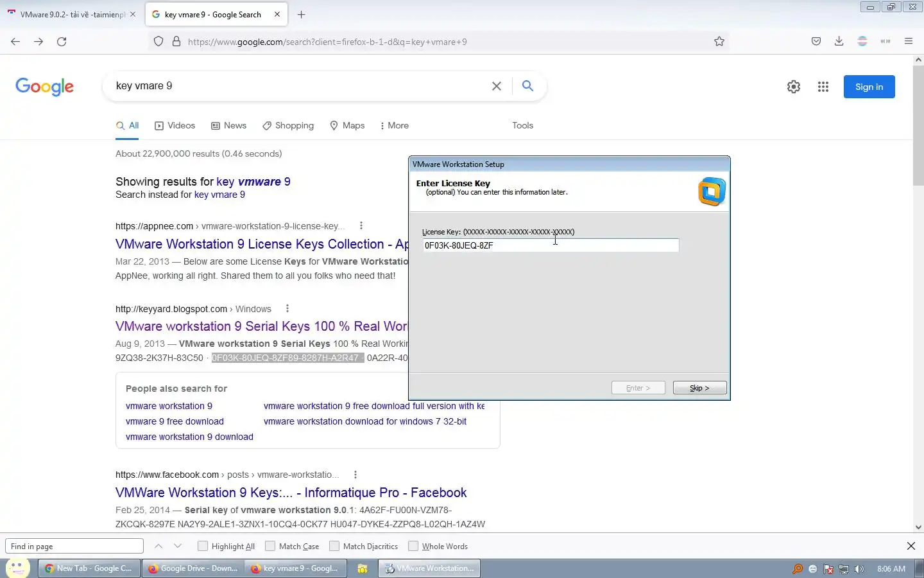Search 'vmware workstation download for windows 7 32-bit'
The image size is (924, 578).
[365, 421]
